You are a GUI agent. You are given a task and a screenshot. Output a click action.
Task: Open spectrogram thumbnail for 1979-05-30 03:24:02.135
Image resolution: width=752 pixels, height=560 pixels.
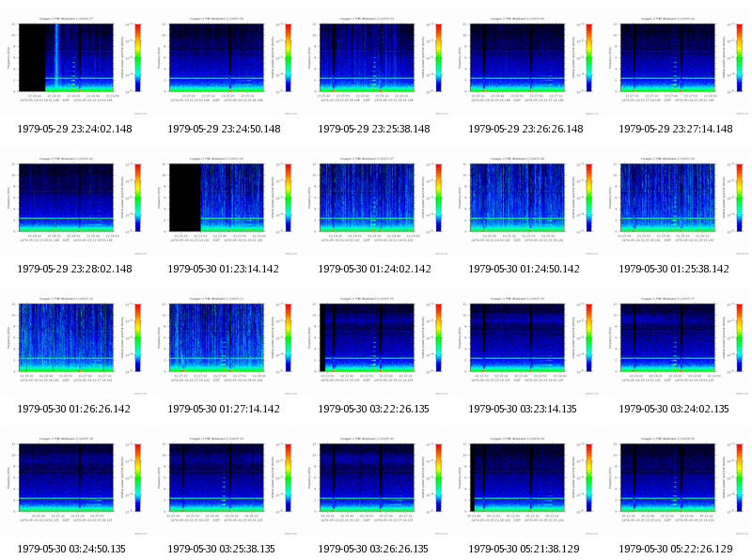coord(676,343)
